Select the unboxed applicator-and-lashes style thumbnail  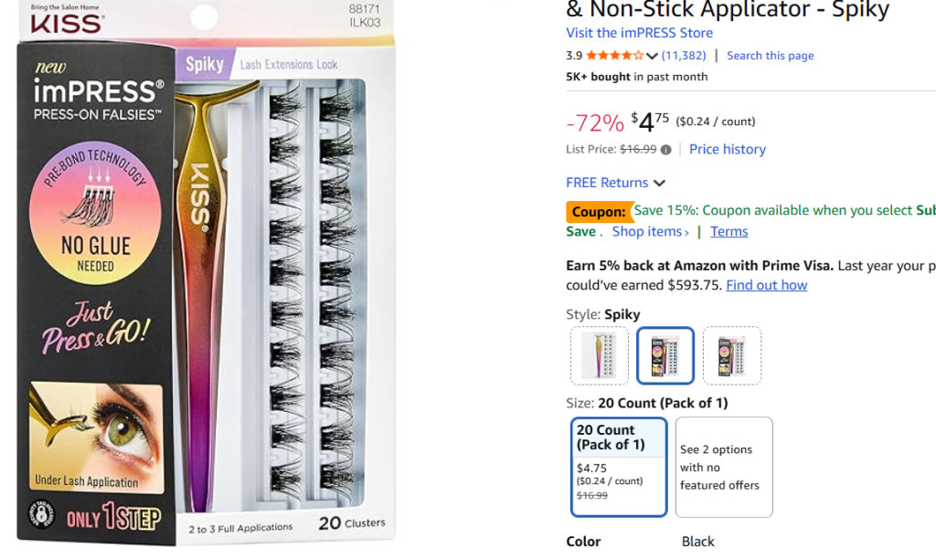coord(600,356)
